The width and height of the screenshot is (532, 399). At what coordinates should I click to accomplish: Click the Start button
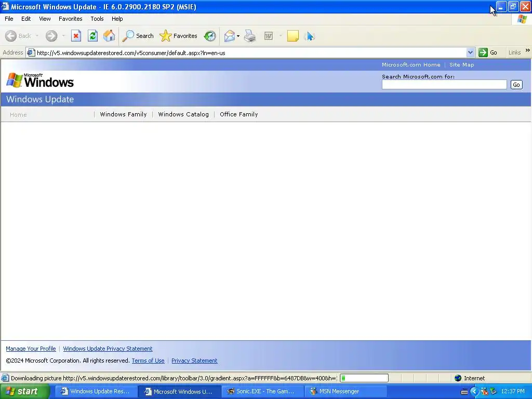click(24, 392)
